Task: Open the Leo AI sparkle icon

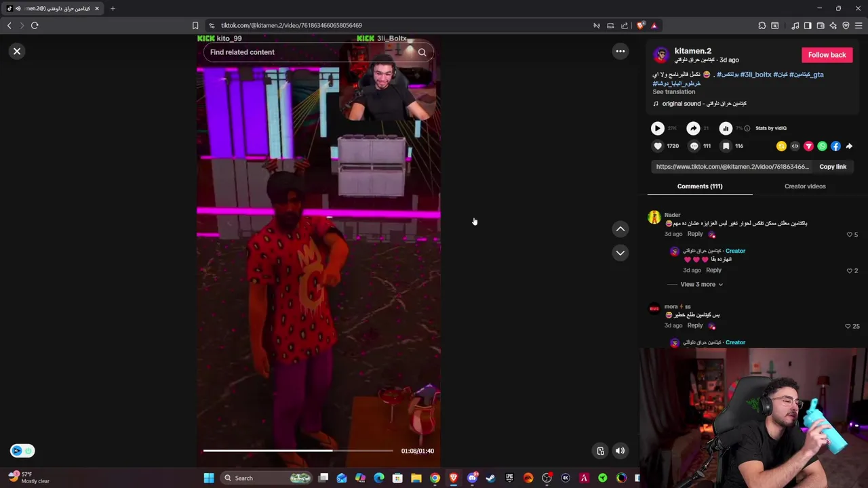Action: point(833,26)
